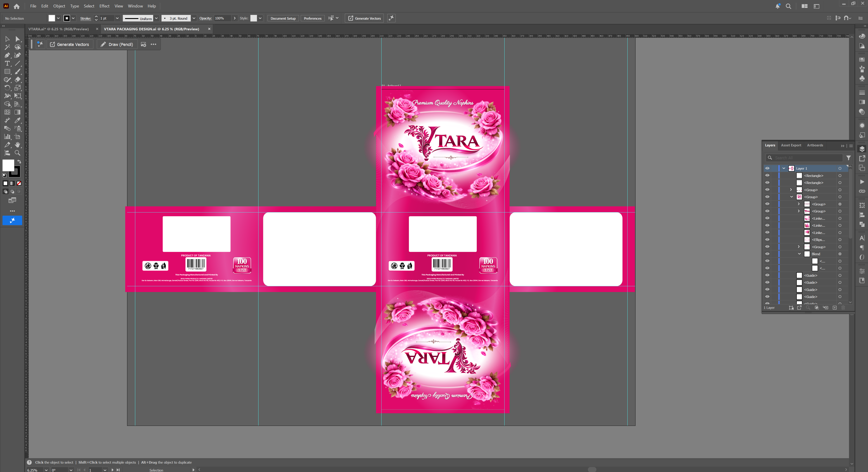This screenshot has width=868, height=472.
Task: Click the Document Setup button
Action: [x=283, y=18]
